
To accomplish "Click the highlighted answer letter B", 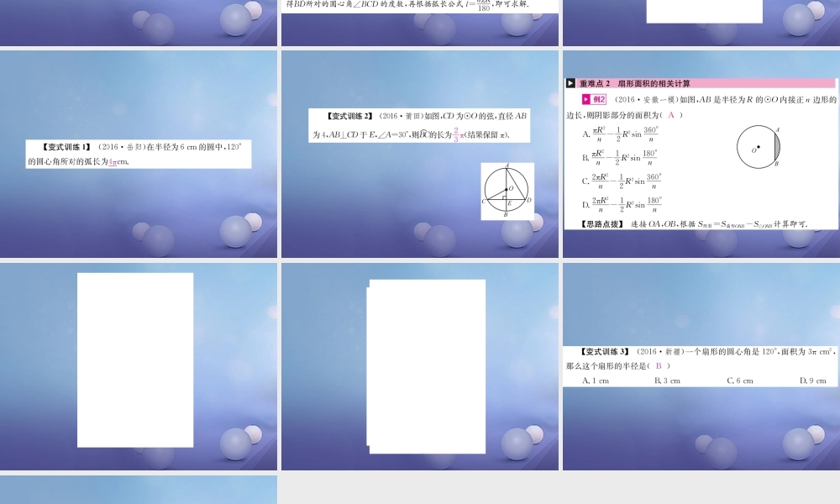I will point(659,367).
